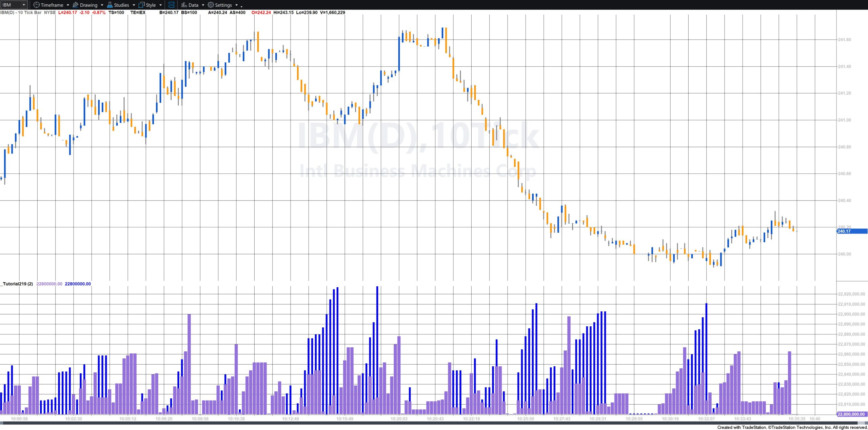Expand the Timeframe dropdown arrow
The image size is (868, 430).
tap(68, 5)
